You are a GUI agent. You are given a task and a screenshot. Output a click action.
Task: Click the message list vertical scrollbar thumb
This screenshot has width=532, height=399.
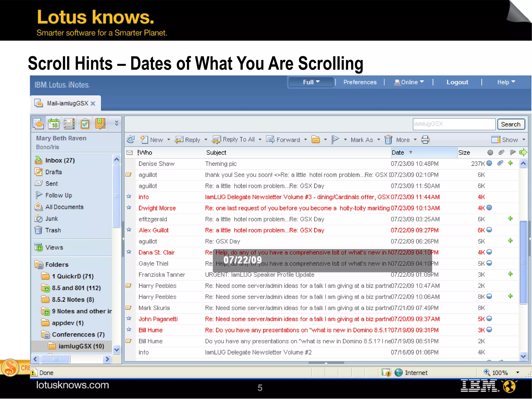click(523, 262)
